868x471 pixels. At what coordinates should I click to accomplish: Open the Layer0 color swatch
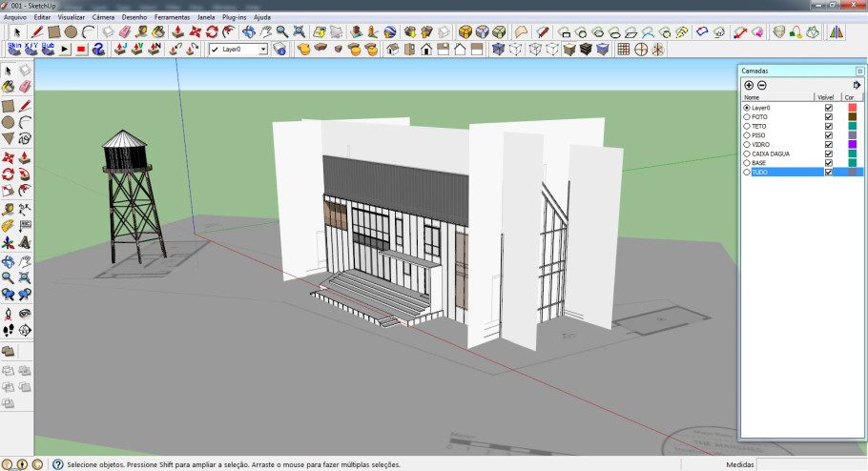pyautogui.click(x=853, y=108)
